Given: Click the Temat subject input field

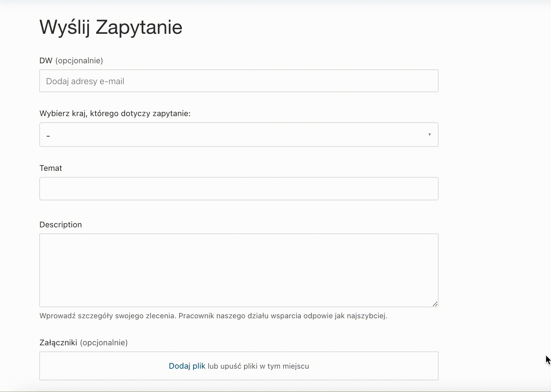Looking at the screenshot, I should 239,188.
